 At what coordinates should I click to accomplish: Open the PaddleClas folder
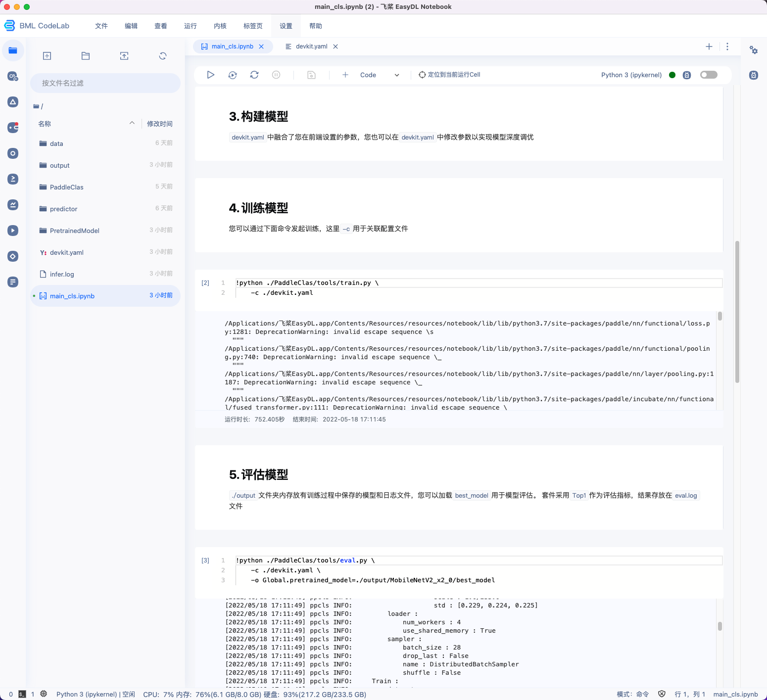105,187
